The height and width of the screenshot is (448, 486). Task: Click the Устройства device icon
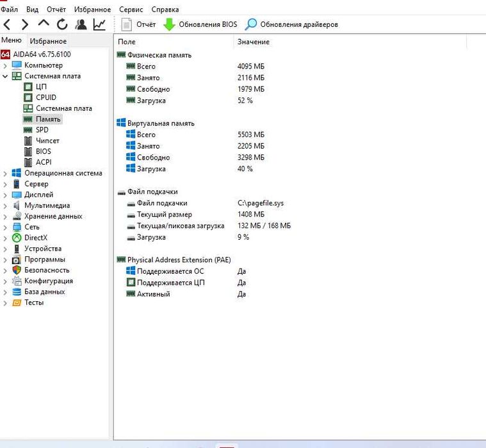(x=17, y=249)
